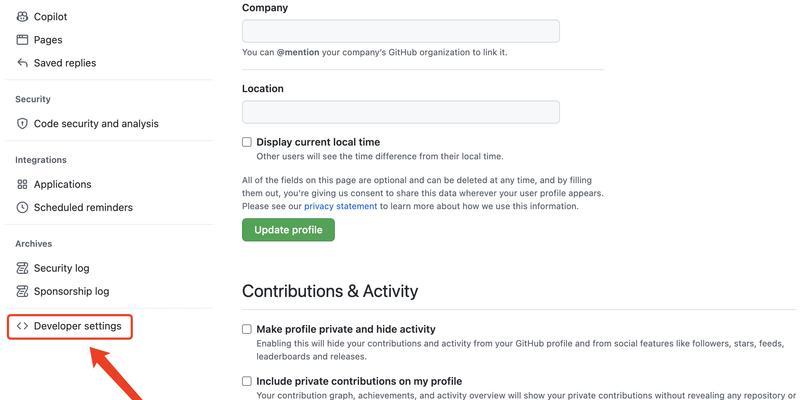This screenshot has height=400, width=802.
Task: Click the Copilot icon in sidebar
Action: (x=22, y=17)
